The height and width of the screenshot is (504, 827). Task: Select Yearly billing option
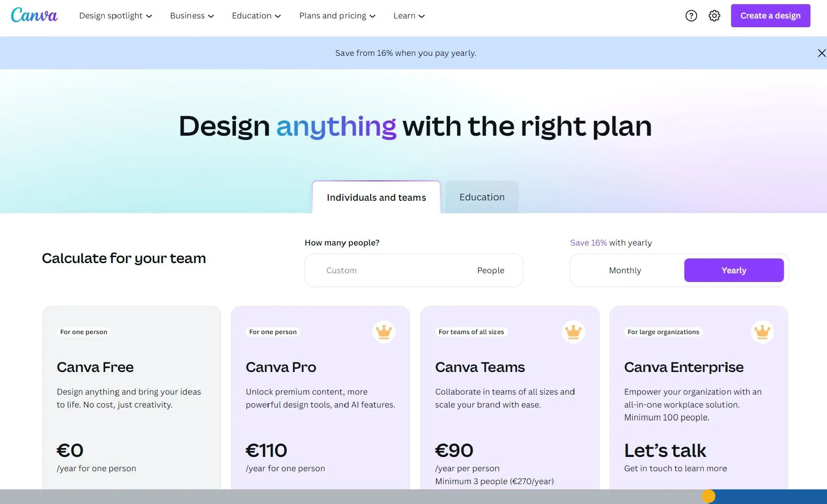click(x=734, y=270)
